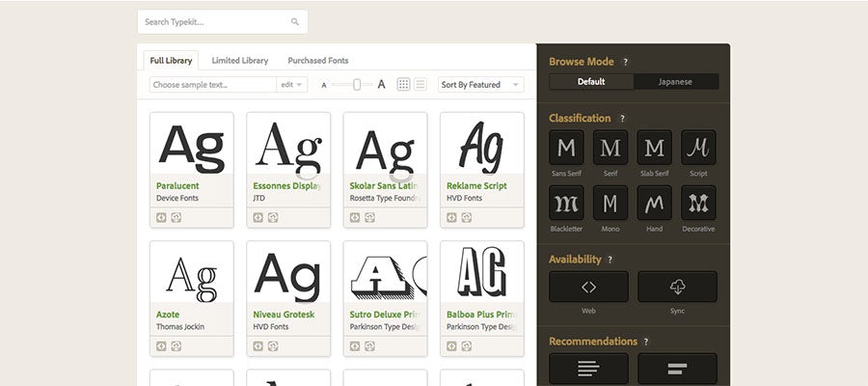Click the font size slider handle

357,85
